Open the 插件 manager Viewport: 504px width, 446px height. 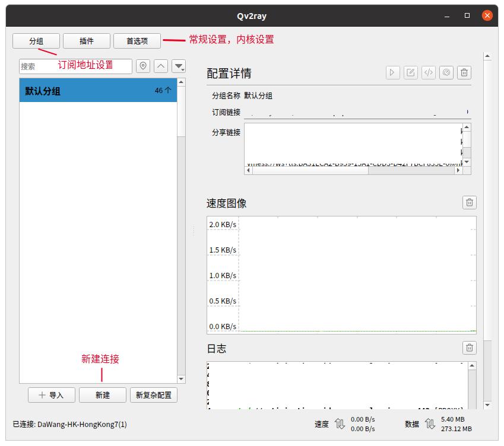[86, 41]
